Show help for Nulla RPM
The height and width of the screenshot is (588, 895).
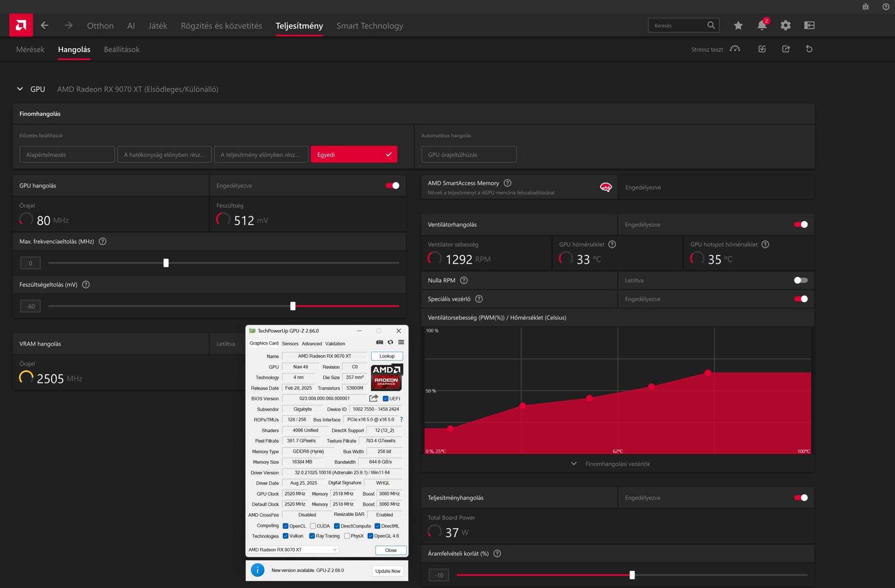(x=464, y=280)
